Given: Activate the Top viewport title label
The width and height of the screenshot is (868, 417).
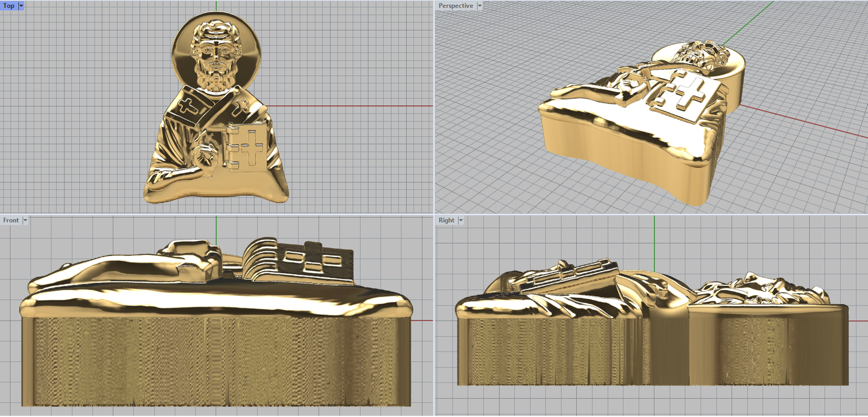Looking at the screenshot, I should click(9, 5).
